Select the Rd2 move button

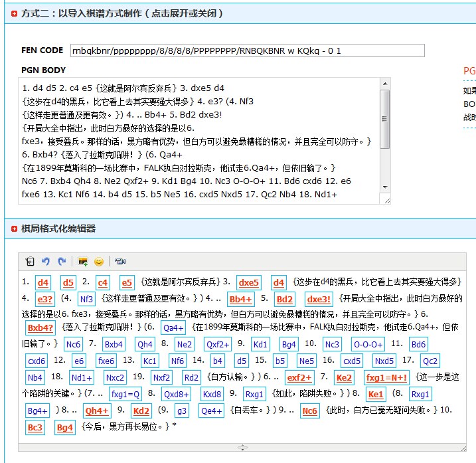(x=191, y=377)
